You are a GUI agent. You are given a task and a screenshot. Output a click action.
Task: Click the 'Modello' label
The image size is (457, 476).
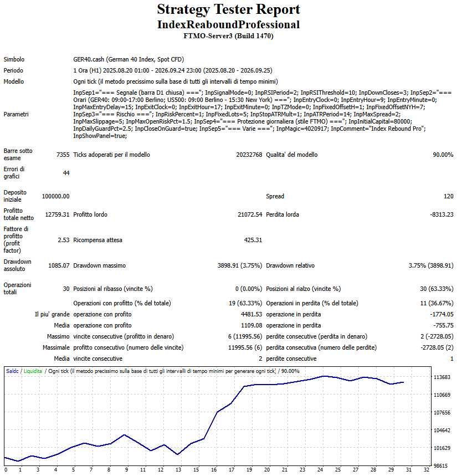point(14,81)
